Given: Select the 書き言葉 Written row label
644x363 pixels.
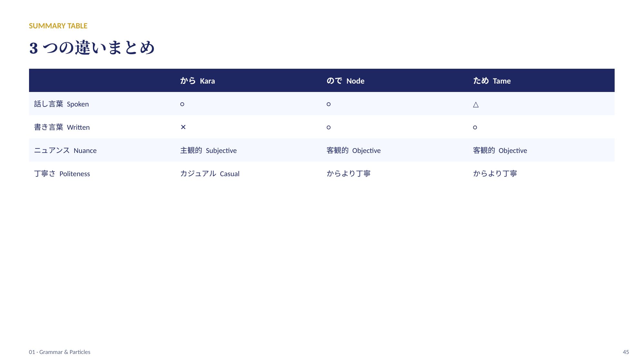Looking at the screenshot, I should (x=62, y=127).
